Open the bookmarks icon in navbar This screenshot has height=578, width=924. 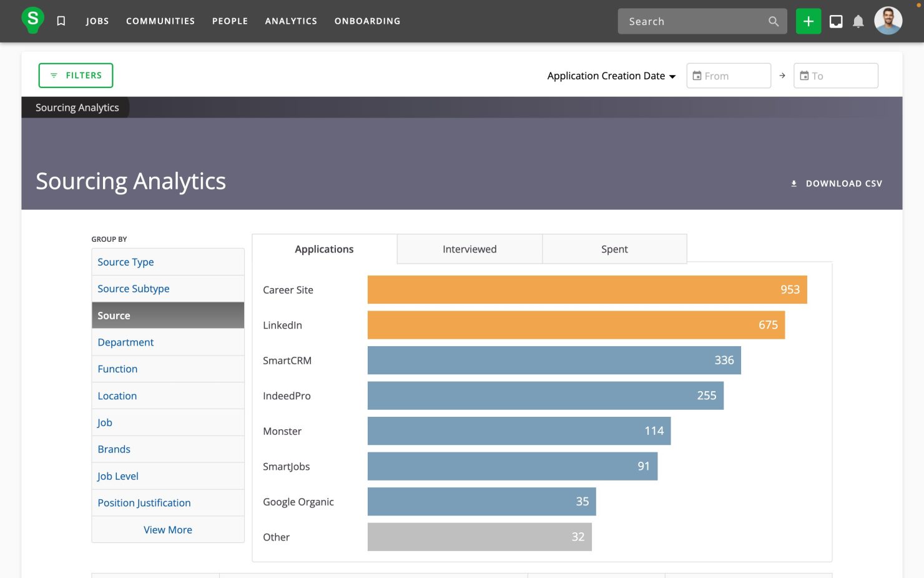[x=61, y=21]
